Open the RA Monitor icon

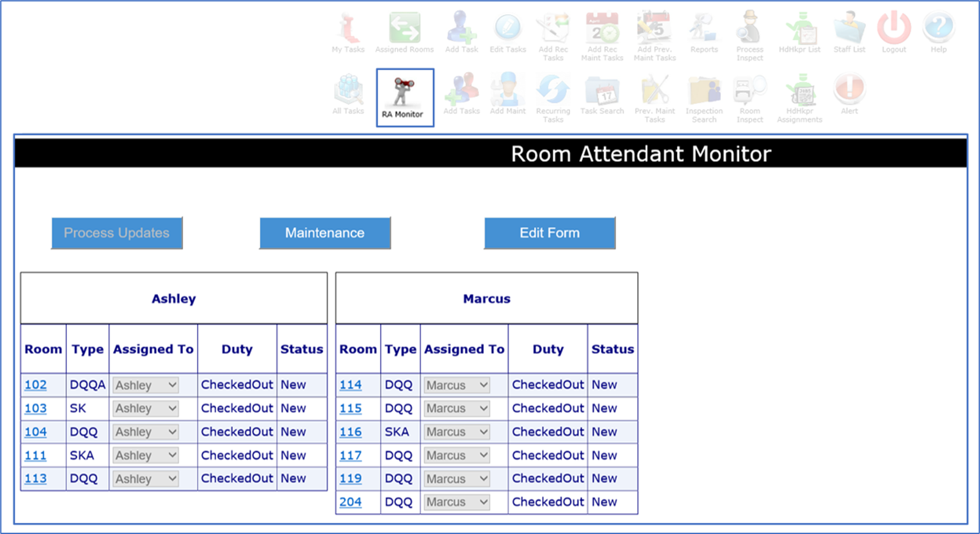(404, 97)
